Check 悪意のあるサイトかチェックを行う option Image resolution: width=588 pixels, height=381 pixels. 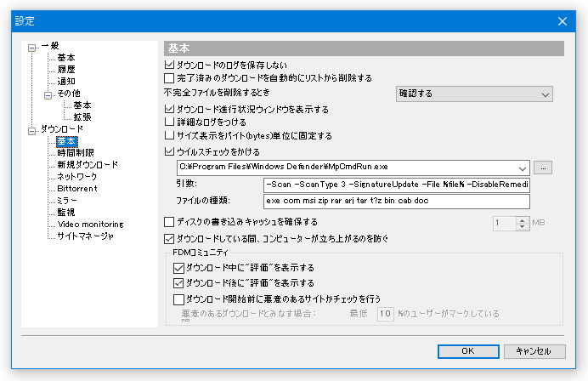coord(178,299)
